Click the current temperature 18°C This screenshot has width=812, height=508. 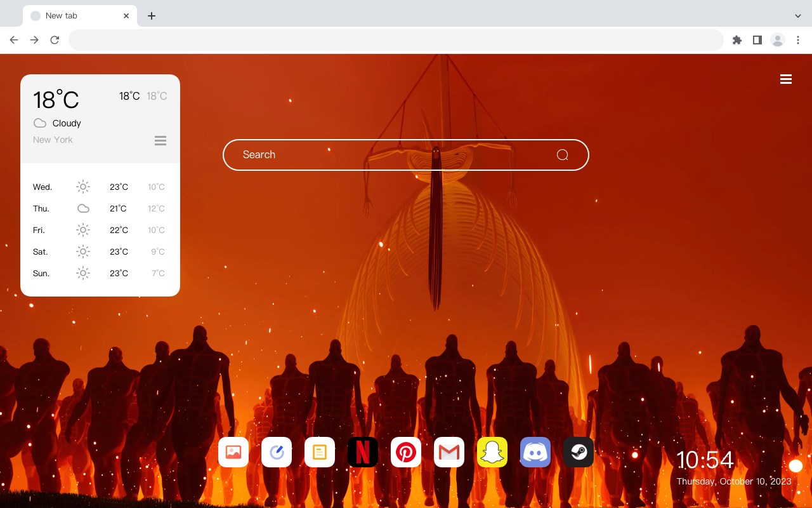[56, 100]
